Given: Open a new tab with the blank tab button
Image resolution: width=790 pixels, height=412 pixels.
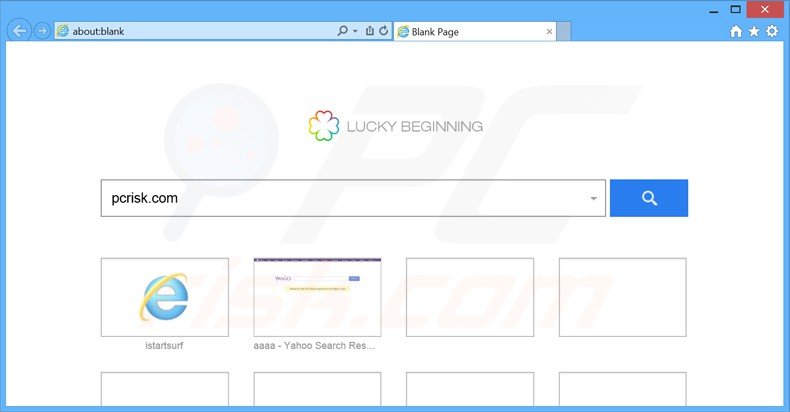Looking at the screenshot, I should tap(564, 32).
